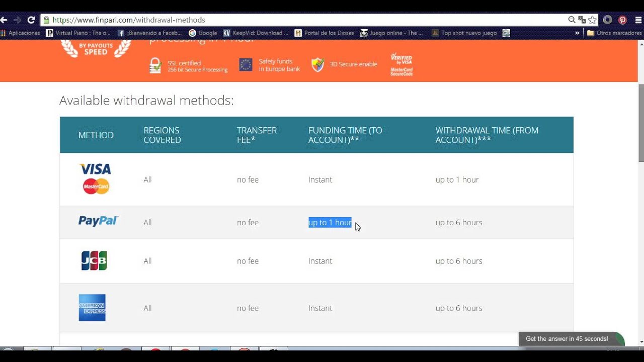This screenshot has height=362, width=644.
Task: Click the Visa MasterCard logo
Action: pos(96,178)
